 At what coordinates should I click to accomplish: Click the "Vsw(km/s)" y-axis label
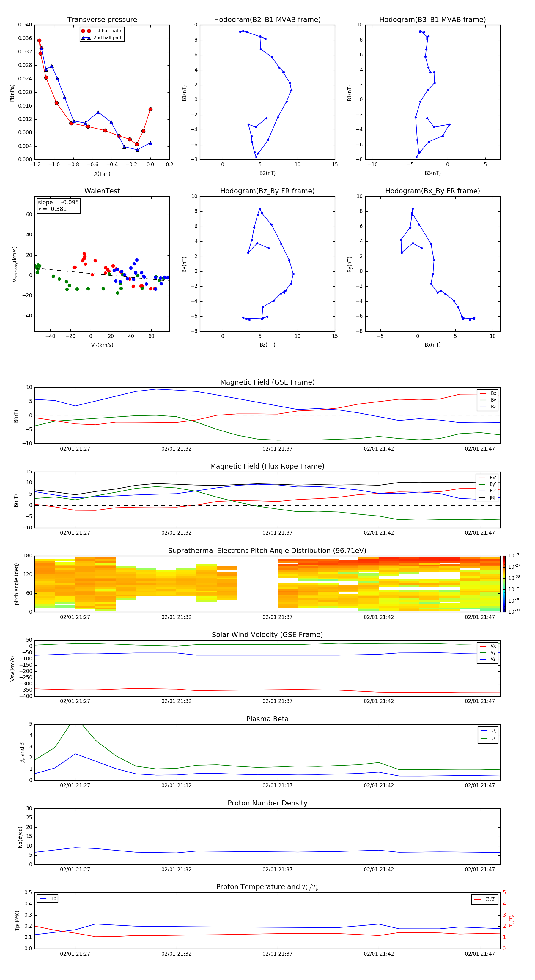[12, 668]
